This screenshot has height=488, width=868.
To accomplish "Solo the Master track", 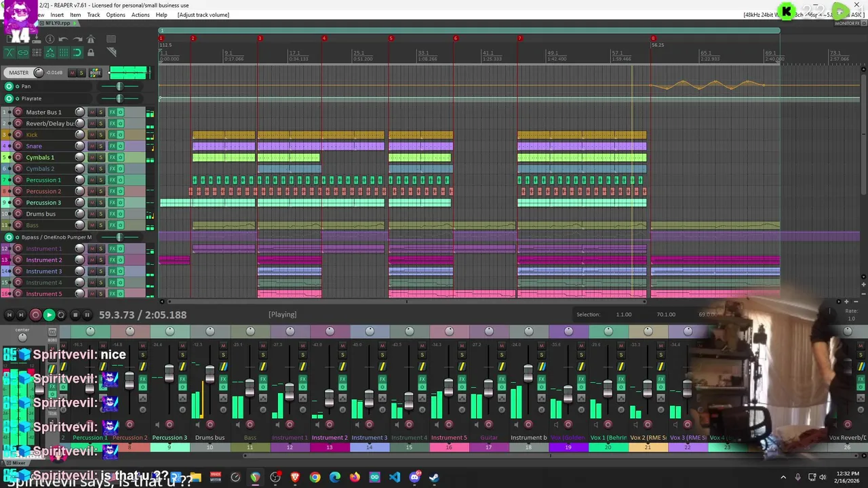I will (x=81, y=73).
